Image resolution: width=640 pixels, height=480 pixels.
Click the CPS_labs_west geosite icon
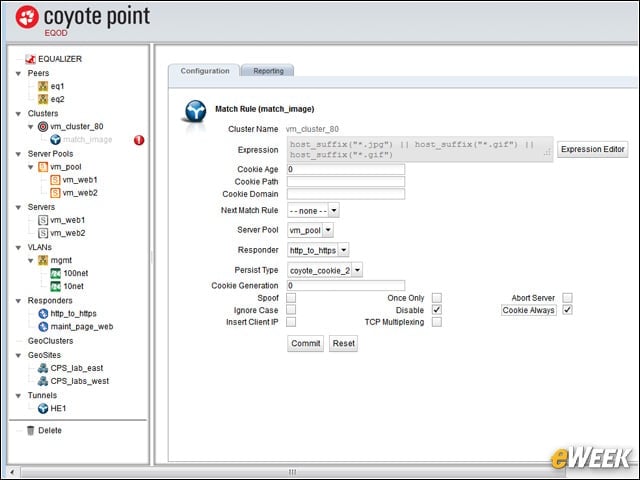point(43,381)
